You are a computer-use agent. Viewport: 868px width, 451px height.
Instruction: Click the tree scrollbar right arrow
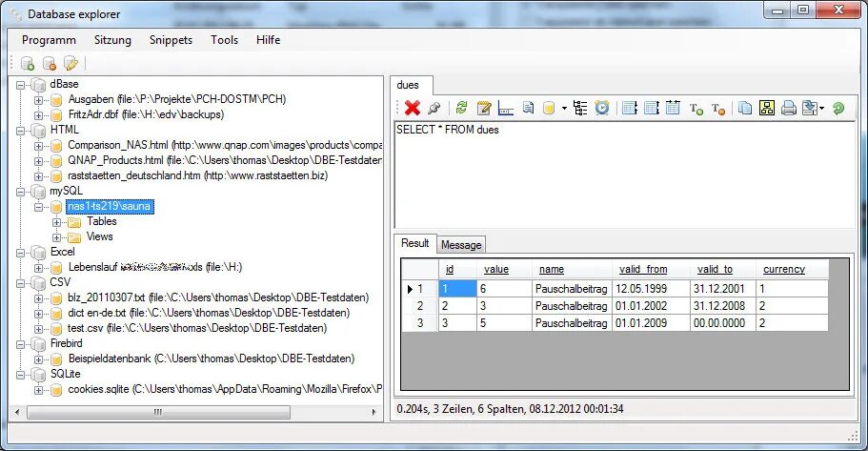point(373,412)
